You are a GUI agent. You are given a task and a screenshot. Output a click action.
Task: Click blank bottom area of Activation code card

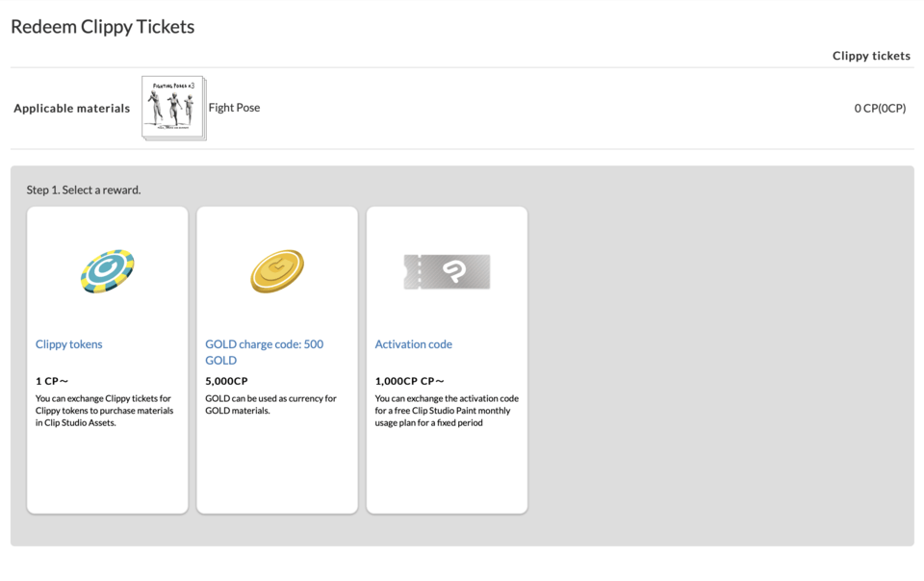click(447, 476)
